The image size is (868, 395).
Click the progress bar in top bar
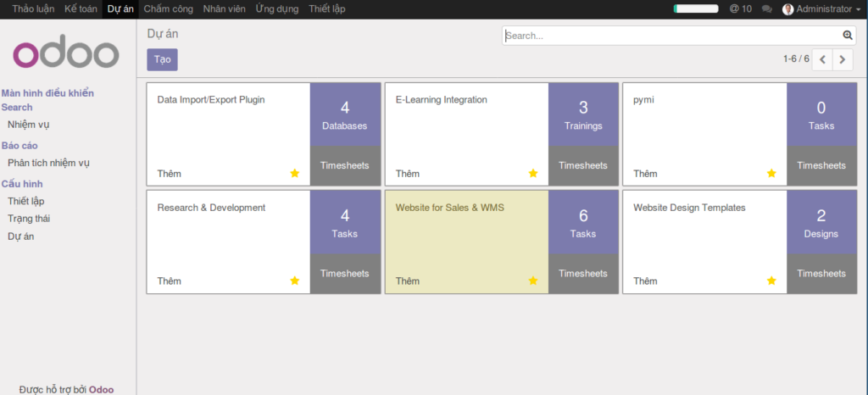pyautogui.click(x=696, y=8)
